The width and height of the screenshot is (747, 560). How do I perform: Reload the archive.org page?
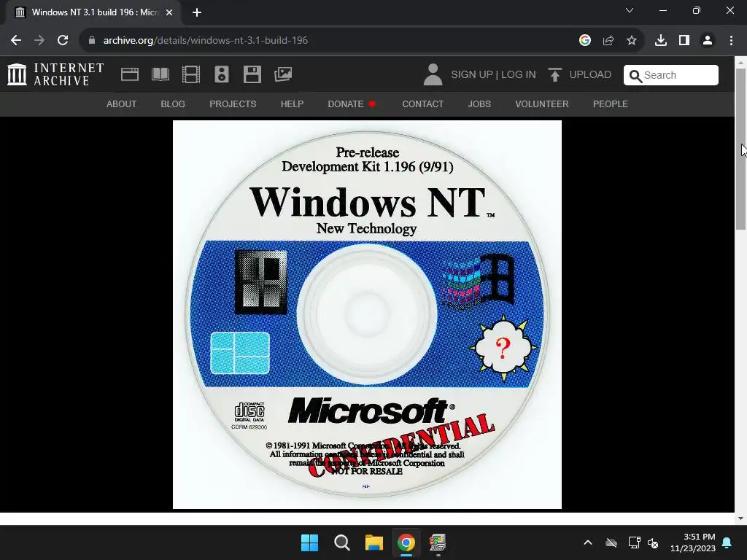[63, 41]
